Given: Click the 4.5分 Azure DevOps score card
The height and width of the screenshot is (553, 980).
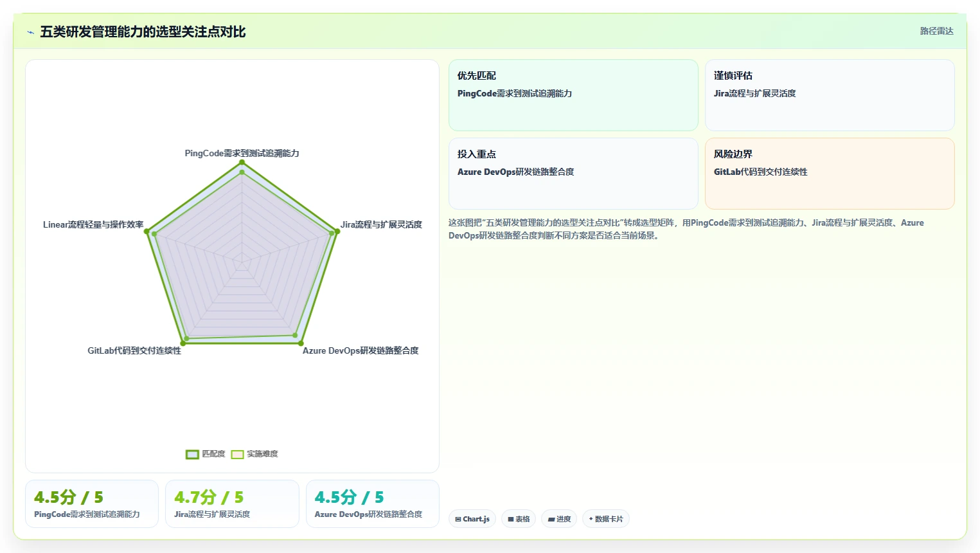Looking at the screenshot, I should [x=373, y=504].
